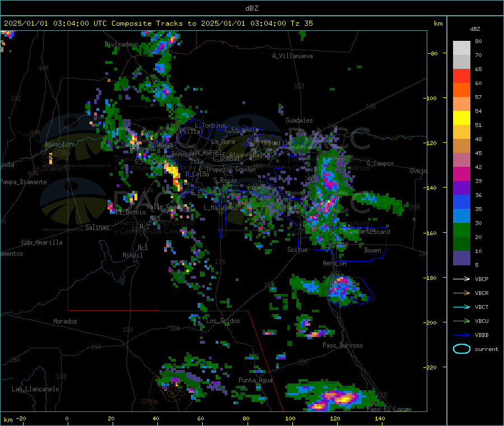This screenshot has width=504, height=426.
Task: Click the 'current' legend label
Action: pos(486,349)
